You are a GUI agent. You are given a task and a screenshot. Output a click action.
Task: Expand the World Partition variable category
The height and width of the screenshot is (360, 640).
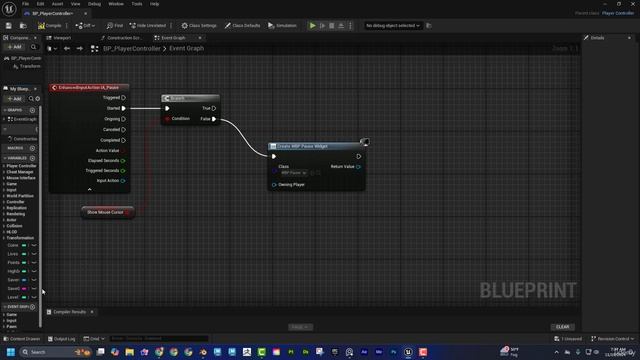[4, 196]
